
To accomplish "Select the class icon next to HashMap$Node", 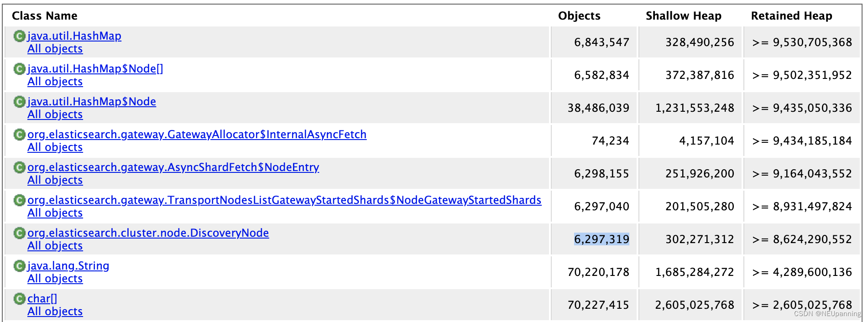I will pyautogui.click(x=19, y=102).
